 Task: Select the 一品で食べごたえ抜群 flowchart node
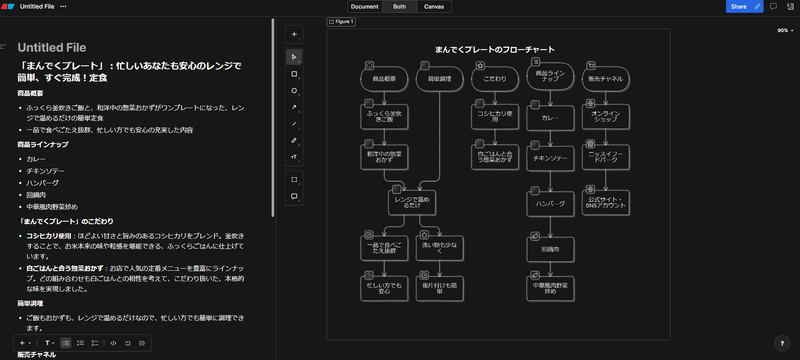(x=384, y=248)
